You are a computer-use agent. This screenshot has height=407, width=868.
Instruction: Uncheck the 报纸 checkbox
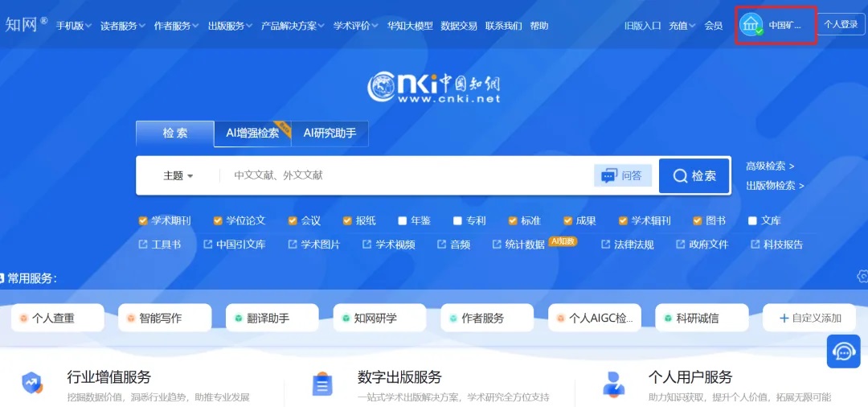pos(347,221)
